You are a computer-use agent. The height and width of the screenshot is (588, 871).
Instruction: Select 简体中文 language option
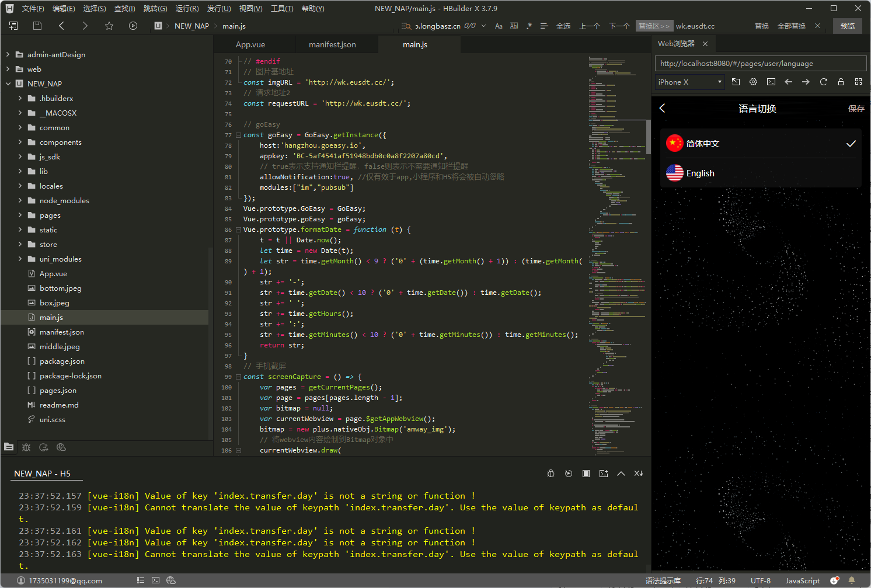coord(761,143)
